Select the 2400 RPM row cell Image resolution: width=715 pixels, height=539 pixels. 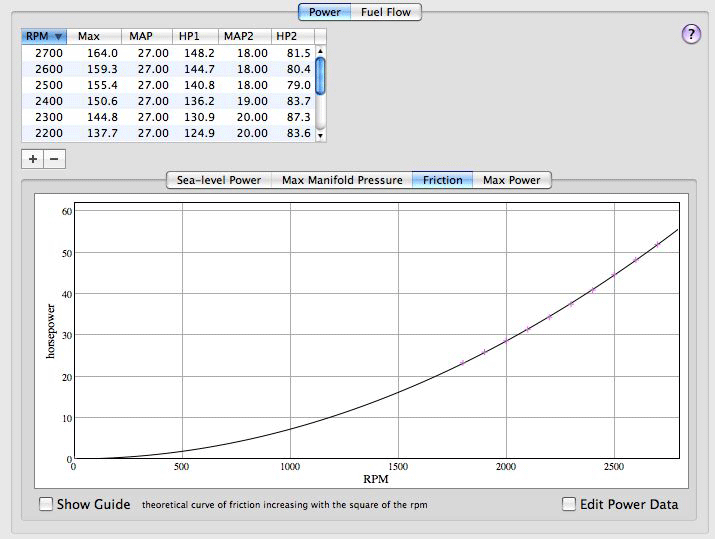[x=49, y=101]
